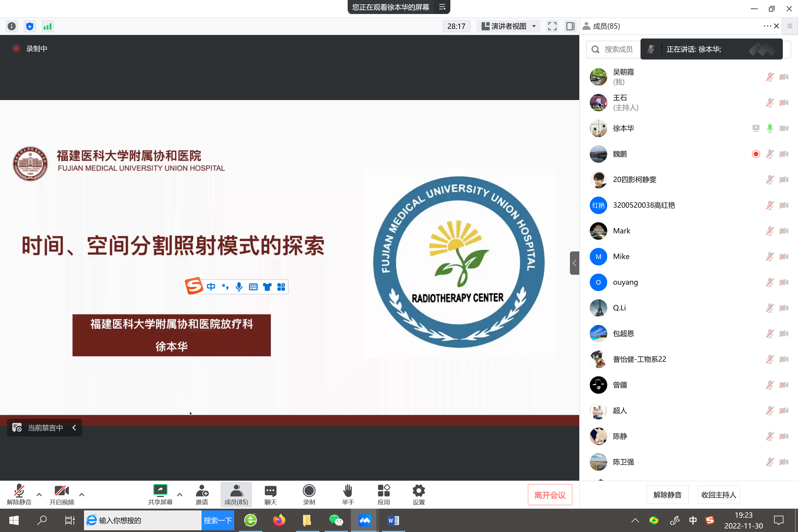This screenshot has width=798, height=532.
Task: Expand audio options arrow next to mute
Action: [39, 494]
